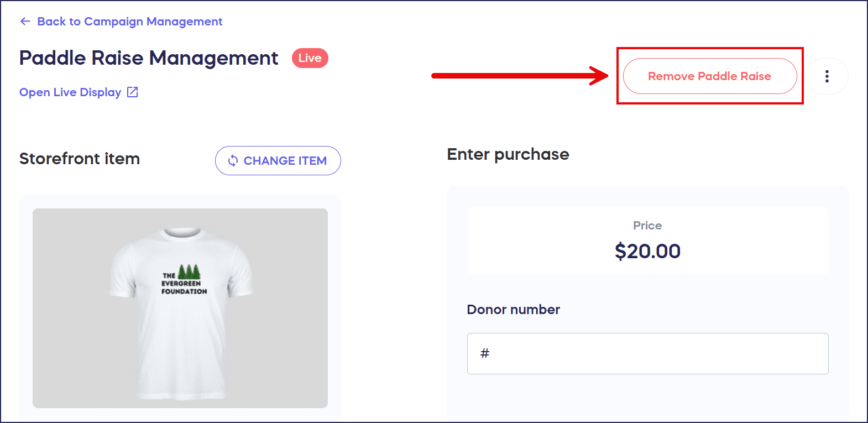This screenshot has height=423, width=868.
Task: Click the back arrow icon
Action: [25, 22]
